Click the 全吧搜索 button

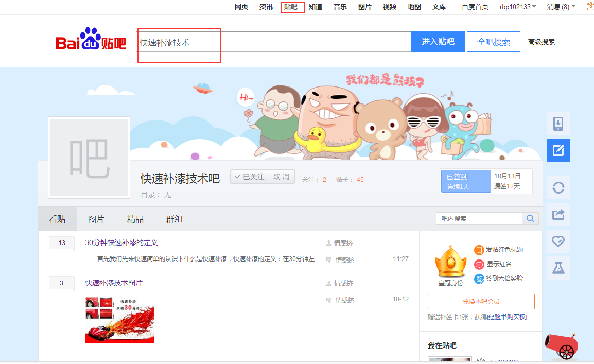[x=494, y=42]
